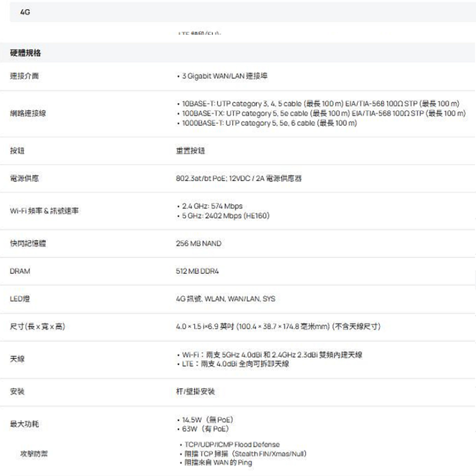Click the 4G section header
Screen dimensions: 476x476
pyautogui.click(x=25, y=12)
